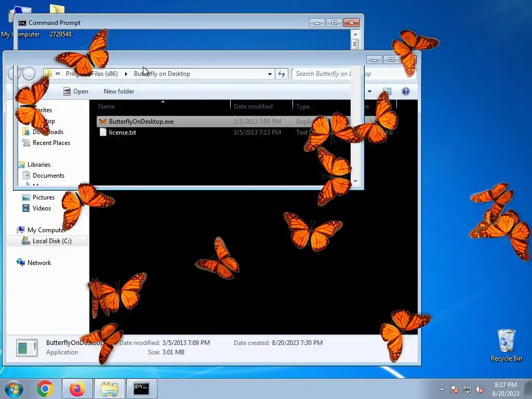Screen dimensions: 532x399
Task: Click the refresh button beside address bar
Action: [282, 74]
